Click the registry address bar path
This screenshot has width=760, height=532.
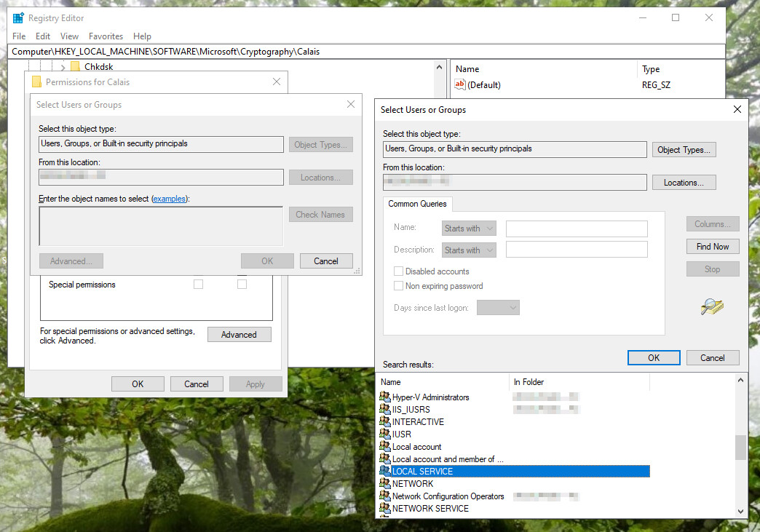(366, 52)
